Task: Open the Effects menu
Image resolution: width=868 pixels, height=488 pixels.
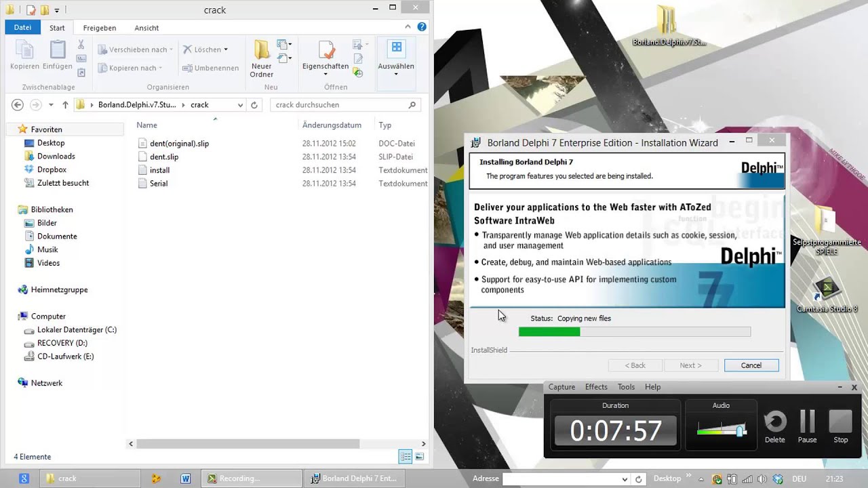Action: pos(596,387)
